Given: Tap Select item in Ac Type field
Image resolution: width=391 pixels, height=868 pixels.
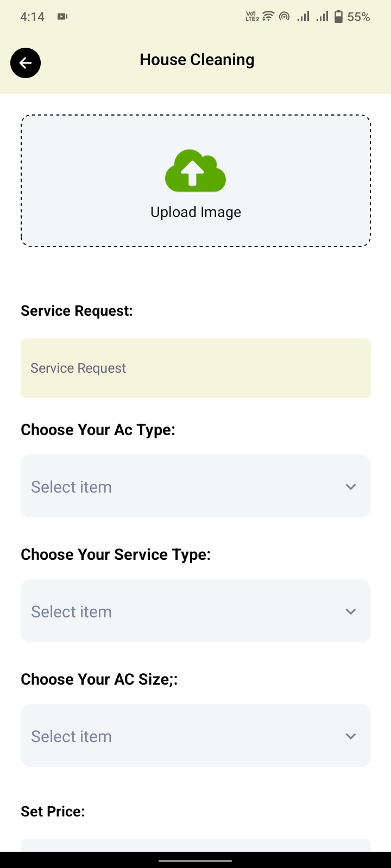Looking at the screenshot, I should coord(72,487).
